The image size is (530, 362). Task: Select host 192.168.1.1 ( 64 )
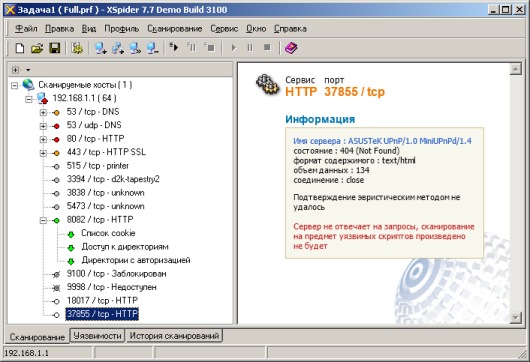tap(85, 98)
